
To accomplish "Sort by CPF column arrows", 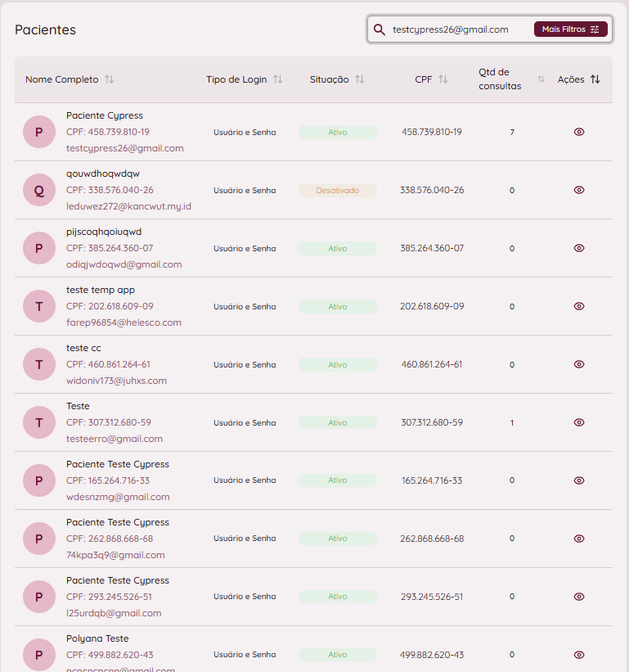I will 443,79.
